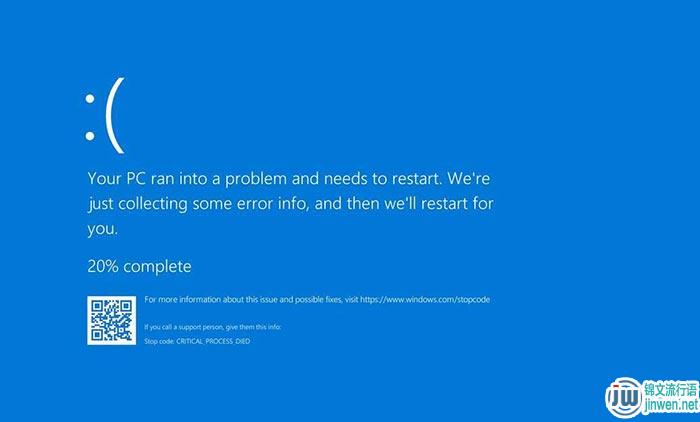Click the 'Stop code:' label
700x422 pixels.
click(159, 341)
